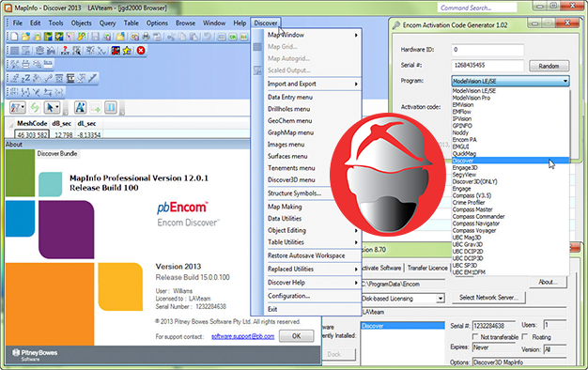588x370 pixels.
Task: Select Discover3D(ONLY) in program list
Action: tap(510, 181)
